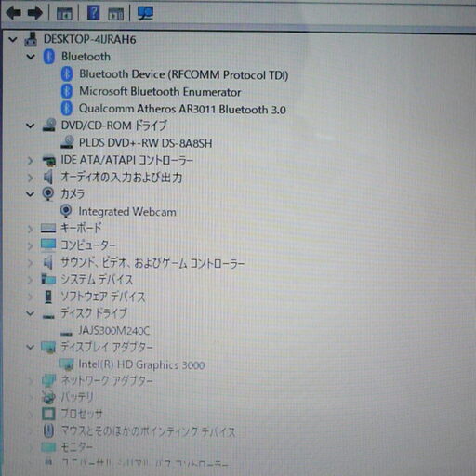Viewport: 476px width, 476px height.
Task: Select the JAJS300M240C disk drive
Action: pyautogui.click(x=113, y=331)
